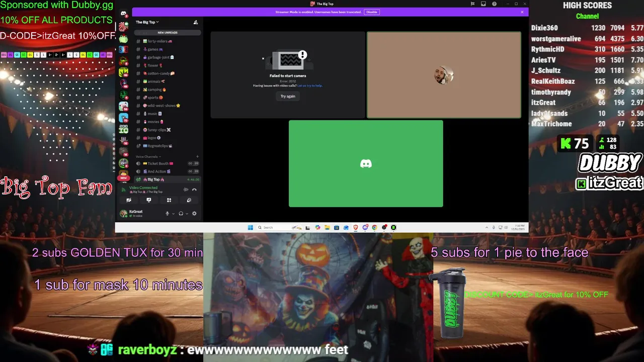The image size is (644, 362).
Task: Open microphone input options arrow
Action: coord(174,214)
